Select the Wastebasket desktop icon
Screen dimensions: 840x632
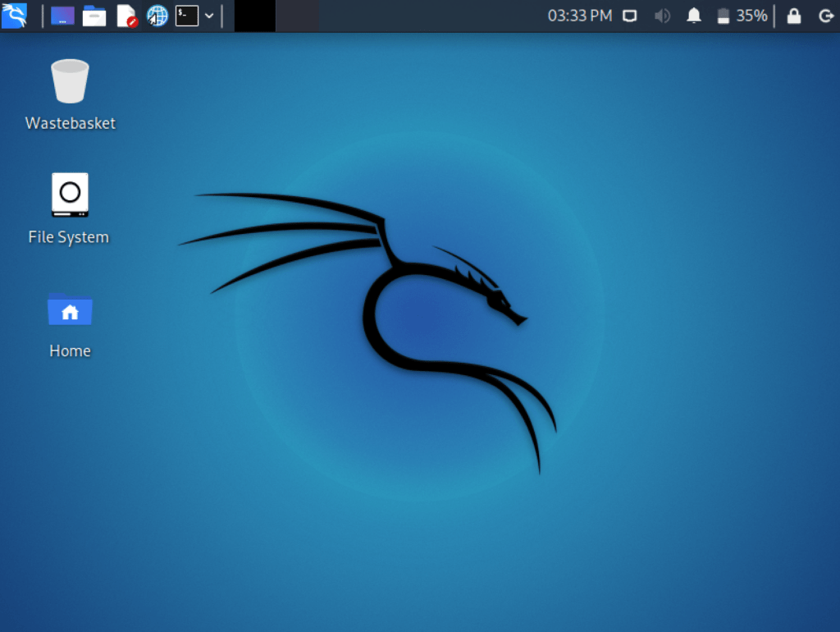click(x=71, y=81)
